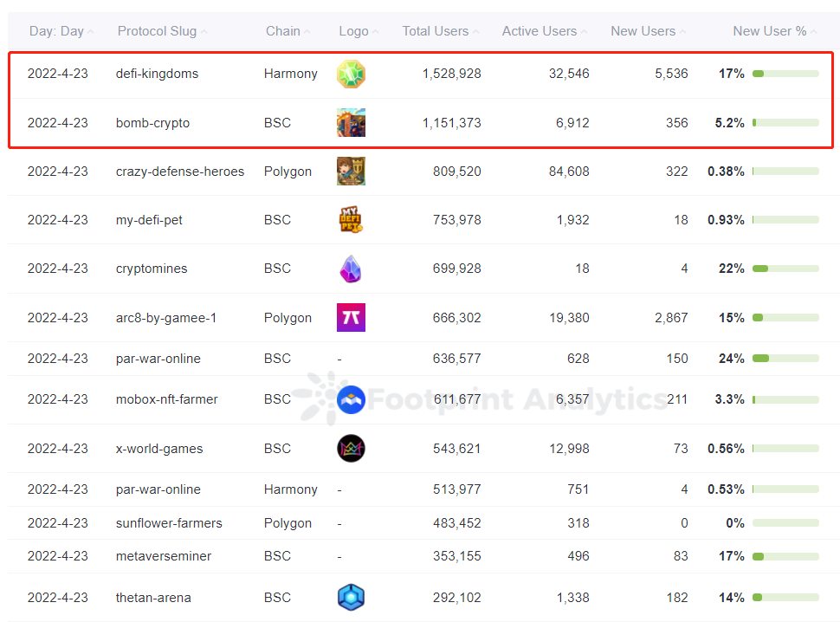Click the par-war-online 24% progress bar
Image resolution: width=840 pixels, height=622 pixels.
(785, 359)
